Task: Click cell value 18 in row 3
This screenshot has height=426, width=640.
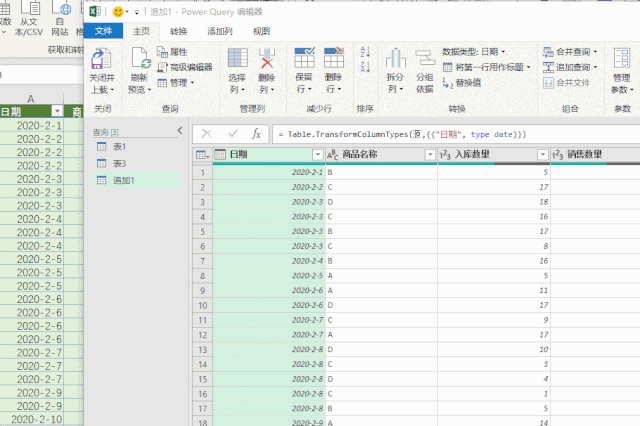Action: [494, 202]
